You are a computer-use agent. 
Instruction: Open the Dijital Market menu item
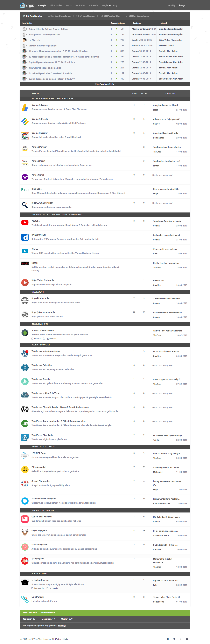click(x=56, y=5)
